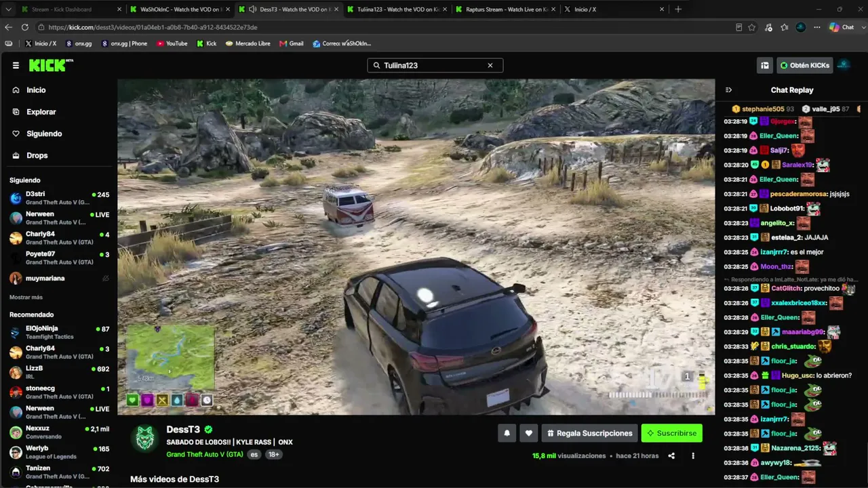Open the YouTube bookmark

coord(172,43)
